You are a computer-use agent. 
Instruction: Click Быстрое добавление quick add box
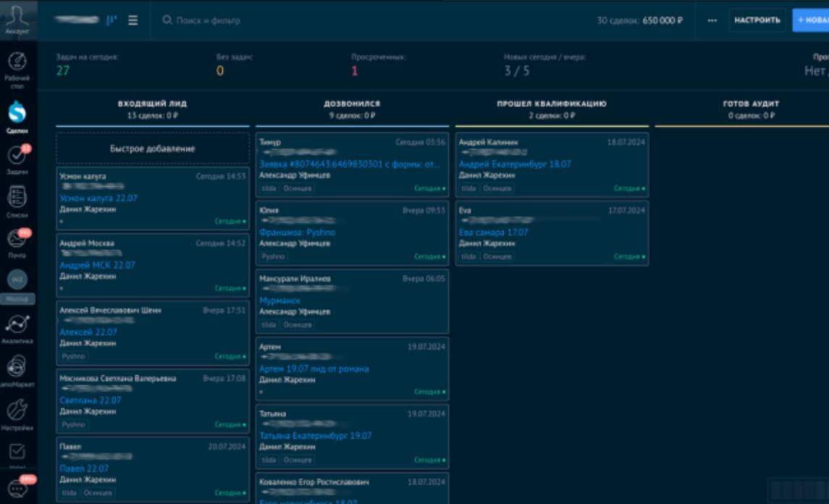pos(152,148)
